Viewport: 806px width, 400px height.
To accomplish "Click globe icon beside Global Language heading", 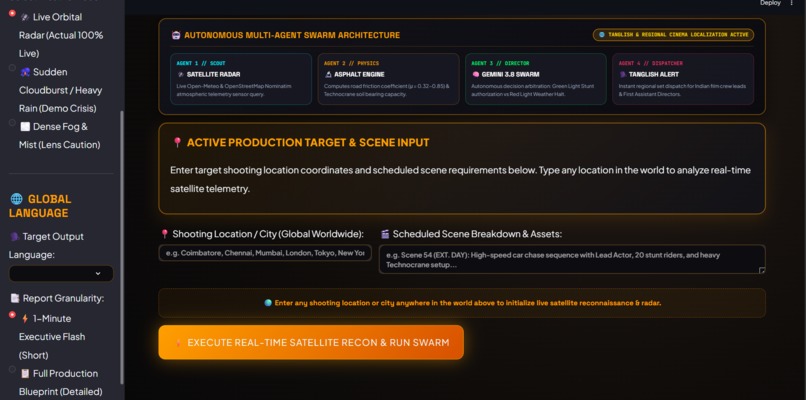I will 16,199.
